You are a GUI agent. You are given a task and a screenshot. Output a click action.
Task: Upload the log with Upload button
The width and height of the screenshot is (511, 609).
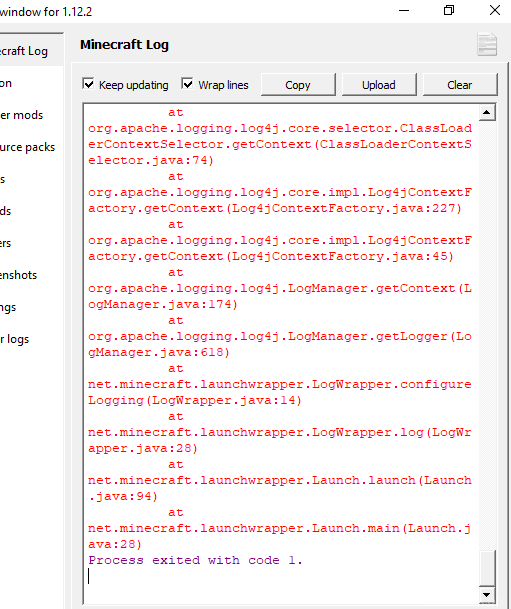pos(379,85)
